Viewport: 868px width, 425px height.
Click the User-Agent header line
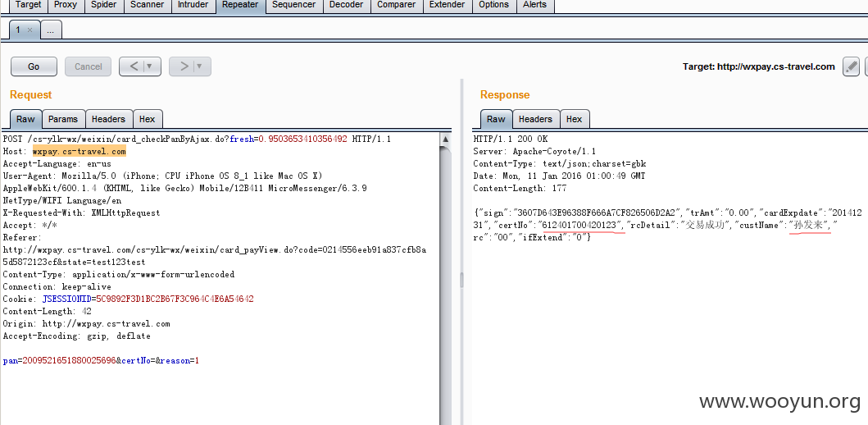(x=162, y=176)
